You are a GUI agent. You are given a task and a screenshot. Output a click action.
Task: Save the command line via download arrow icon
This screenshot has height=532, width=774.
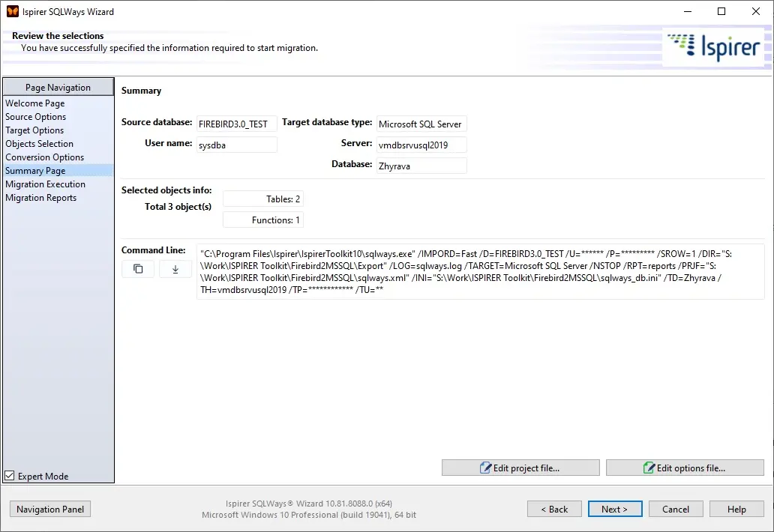click(x=175, y=269)
